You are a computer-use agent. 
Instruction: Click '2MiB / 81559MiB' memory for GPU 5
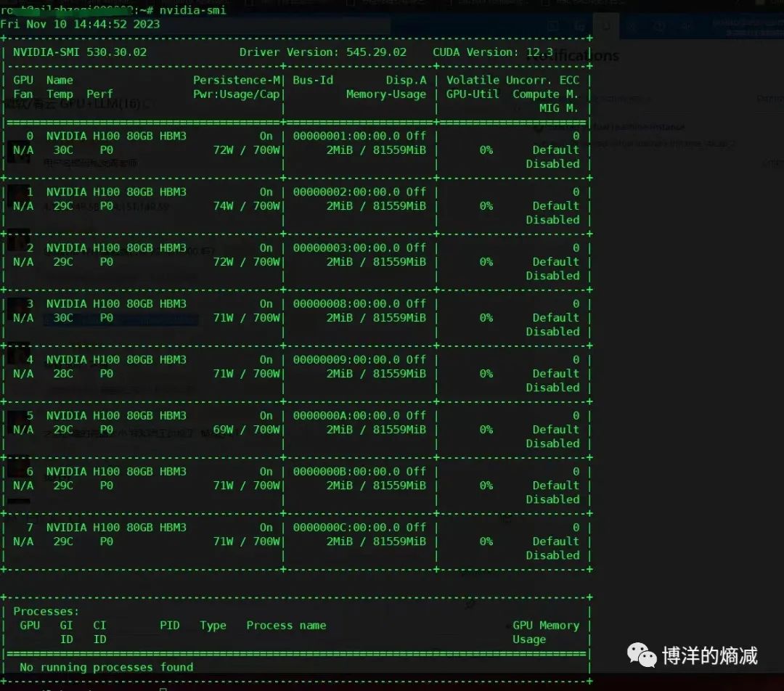[376, 430]
